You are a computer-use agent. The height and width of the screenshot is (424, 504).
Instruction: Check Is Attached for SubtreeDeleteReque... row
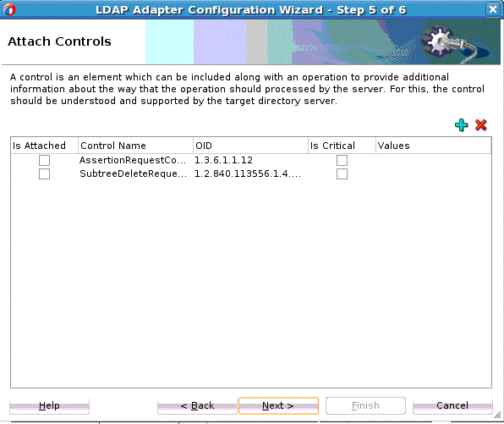(44, 173)
